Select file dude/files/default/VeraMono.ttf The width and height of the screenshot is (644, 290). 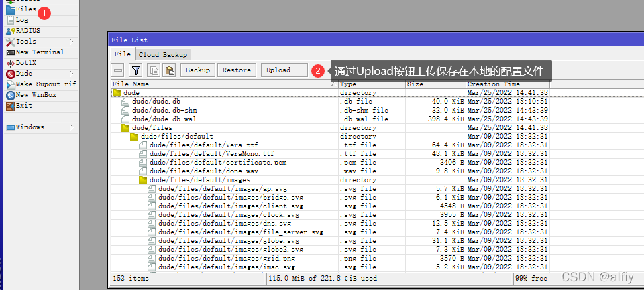tap(330, 154)
